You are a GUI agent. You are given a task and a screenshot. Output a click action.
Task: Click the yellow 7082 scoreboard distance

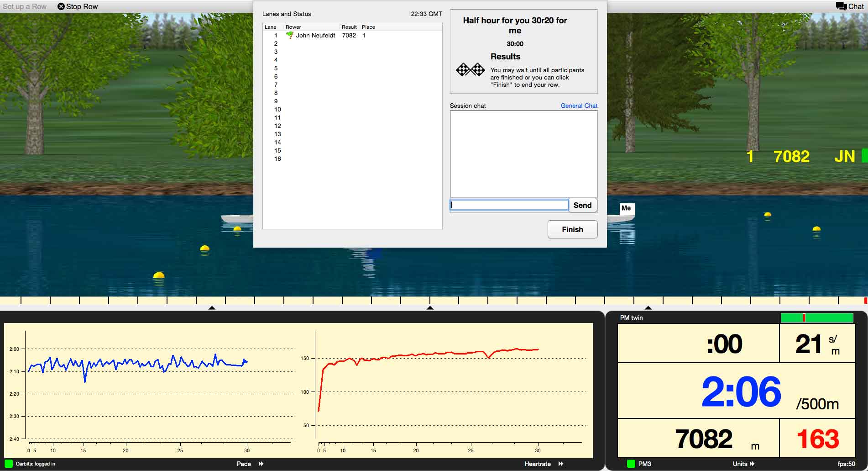tap(791, 157)
